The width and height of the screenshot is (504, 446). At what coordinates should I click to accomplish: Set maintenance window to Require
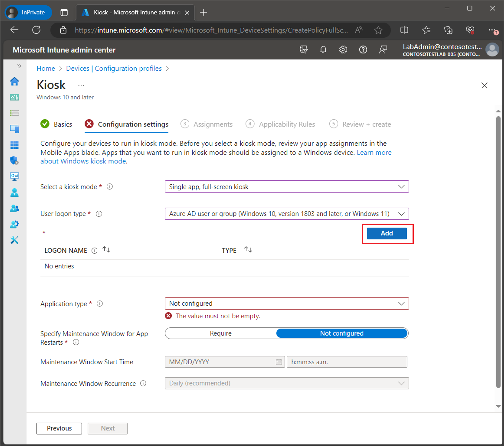coord(221,333)
